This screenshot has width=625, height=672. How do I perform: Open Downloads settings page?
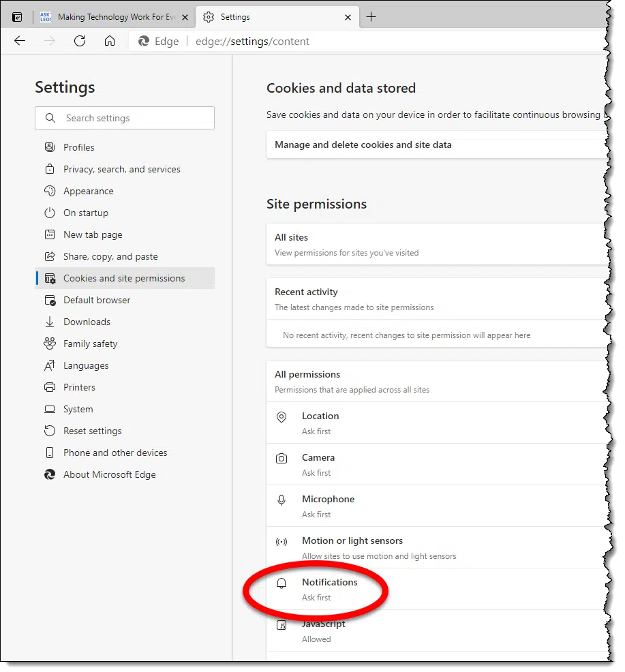(x=125, y=322)
